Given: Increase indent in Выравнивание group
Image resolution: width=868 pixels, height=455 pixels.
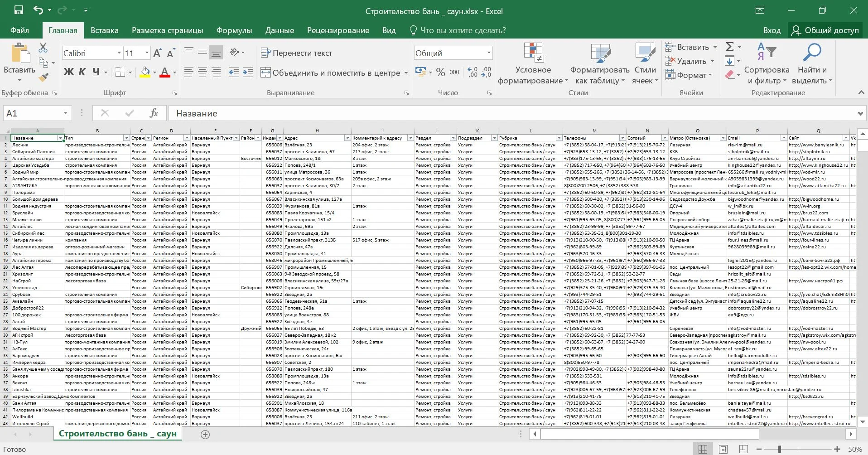Looking at the screenshot, I should pyautogui.click(x=248, y=72).
